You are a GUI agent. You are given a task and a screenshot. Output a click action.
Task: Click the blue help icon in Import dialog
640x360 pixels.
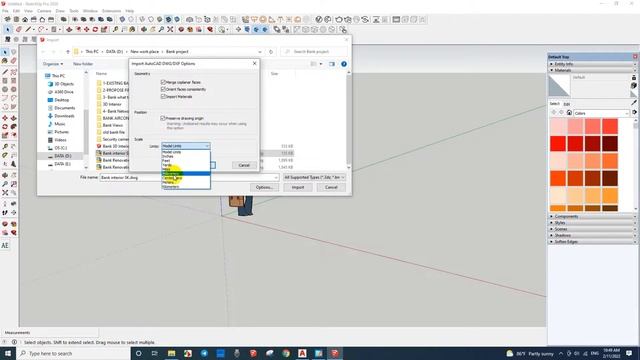pyautogui.click(x=344, y=64)
